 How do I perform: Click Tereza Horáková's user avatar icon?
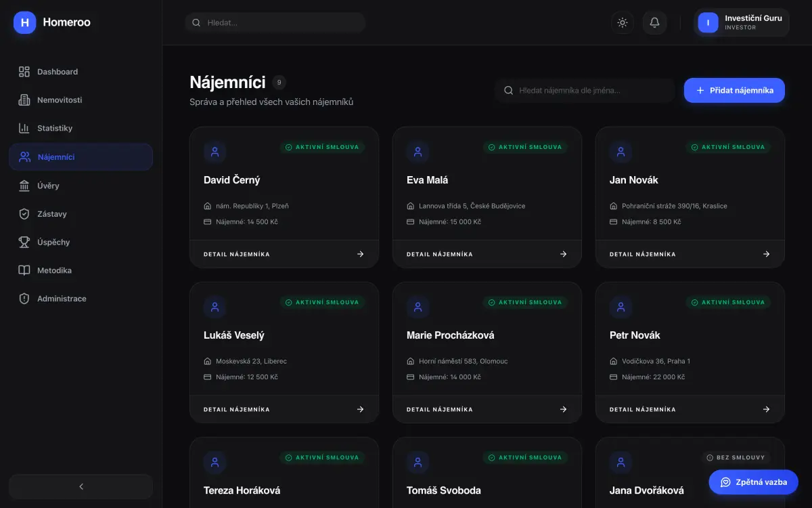[x=215, y=462]
